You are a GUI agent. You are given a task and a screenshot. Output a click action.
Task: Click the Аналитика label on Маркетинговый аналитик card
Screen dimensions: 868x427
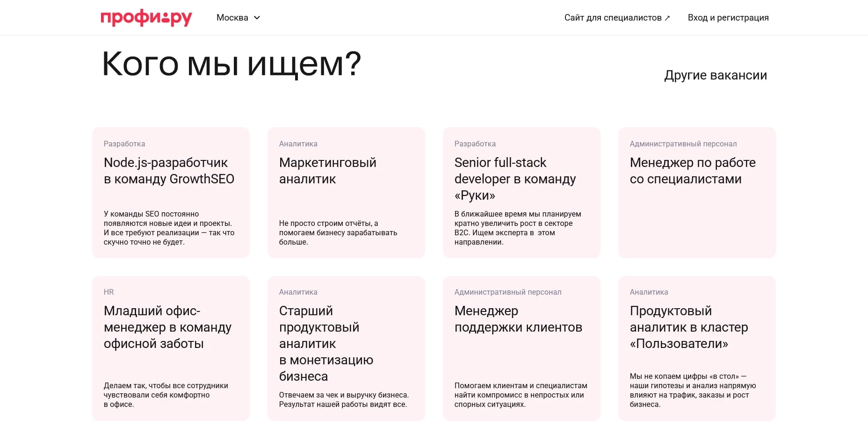click(298, 144)
